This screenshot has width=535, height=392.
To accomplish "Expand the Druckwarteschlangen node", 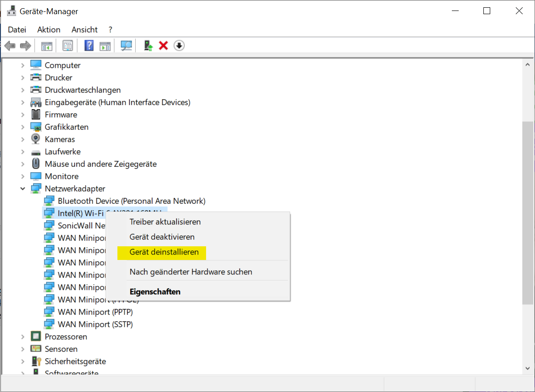I will (x=22, y=90).
